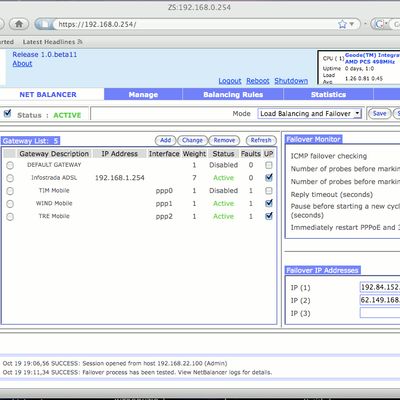Viewport: 400px width, 400px height.
Task: Click the 192.168.1.254 IP address cell
Action: 120,178
